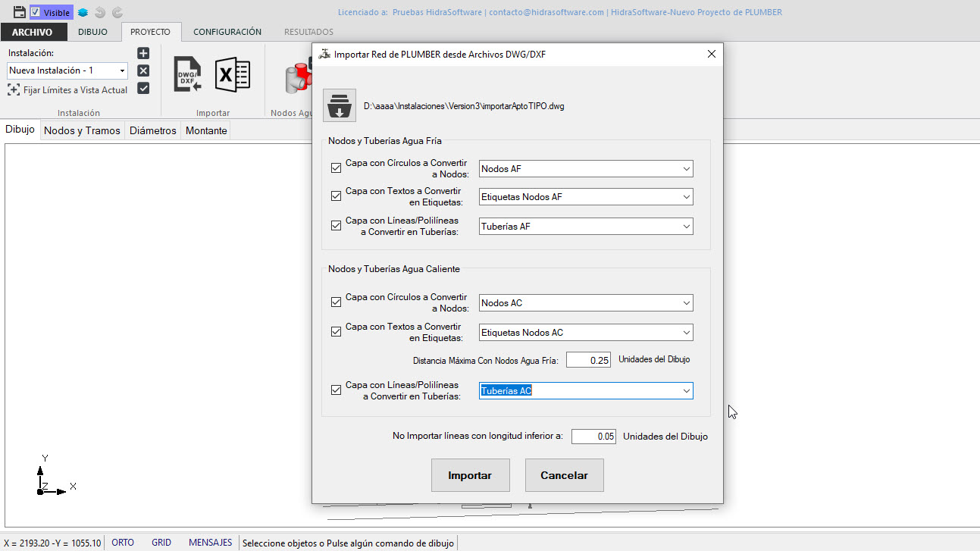Click the file browse icon in dialog
Viewport: 980px width, 551px height.
(340, 105)
